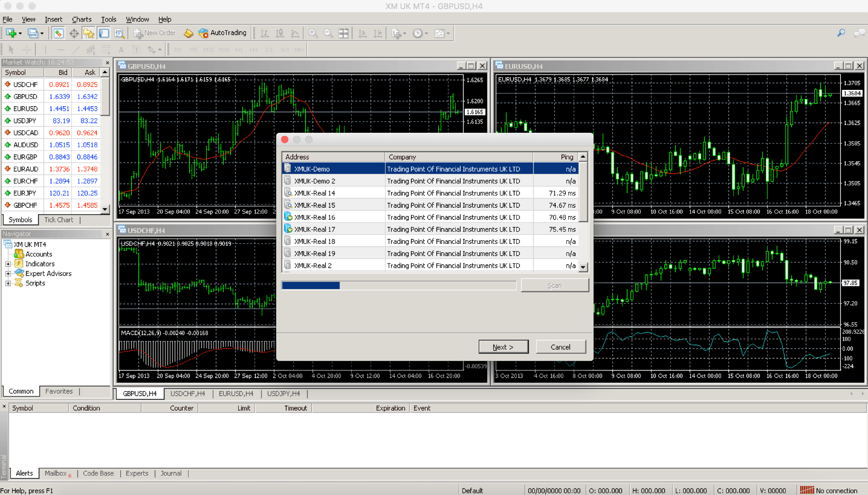Screen dimensions: 868x495
Task: Switch to the Tick Chart tab
Action: pos(59,220)
